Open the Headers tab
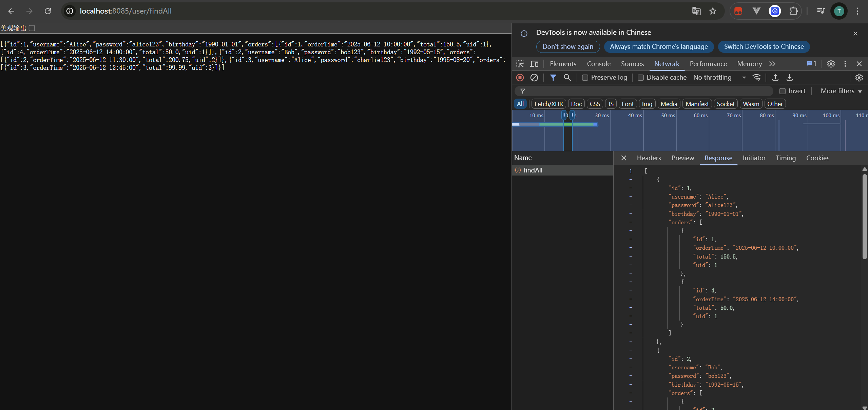The image size is (868, 410). coord(649,158)
